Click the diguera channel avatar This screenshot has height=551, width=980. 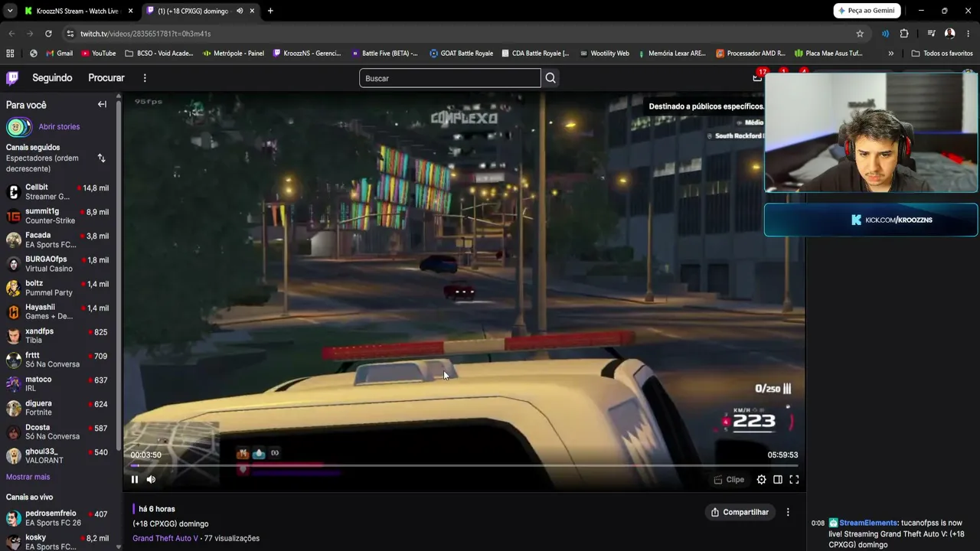tap(13, 408)
